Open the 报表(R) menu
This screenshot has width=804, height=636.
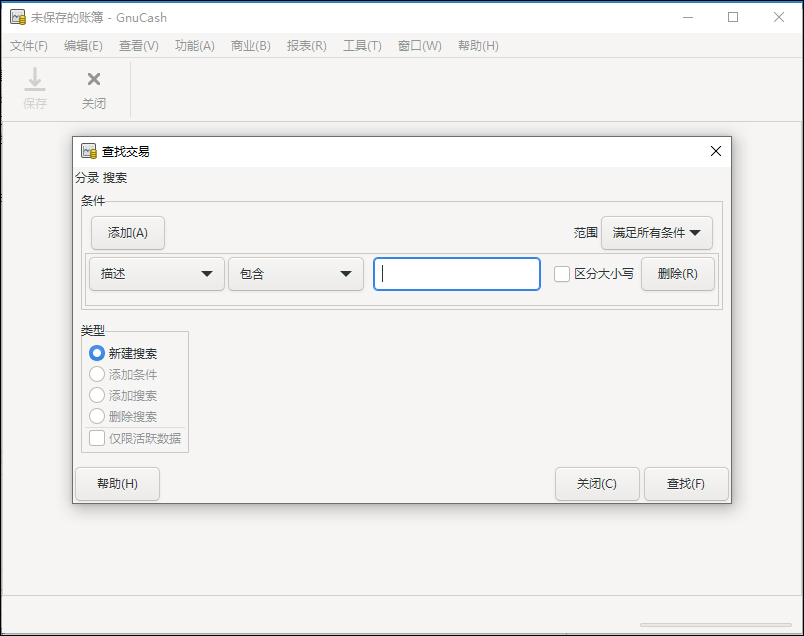pos(306,45)
